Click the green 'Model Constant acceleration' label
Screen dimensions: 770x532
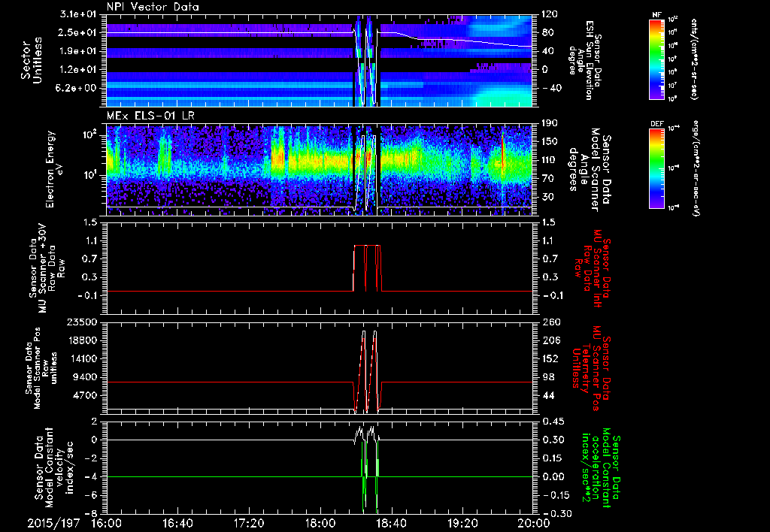[x=600, y=468]
